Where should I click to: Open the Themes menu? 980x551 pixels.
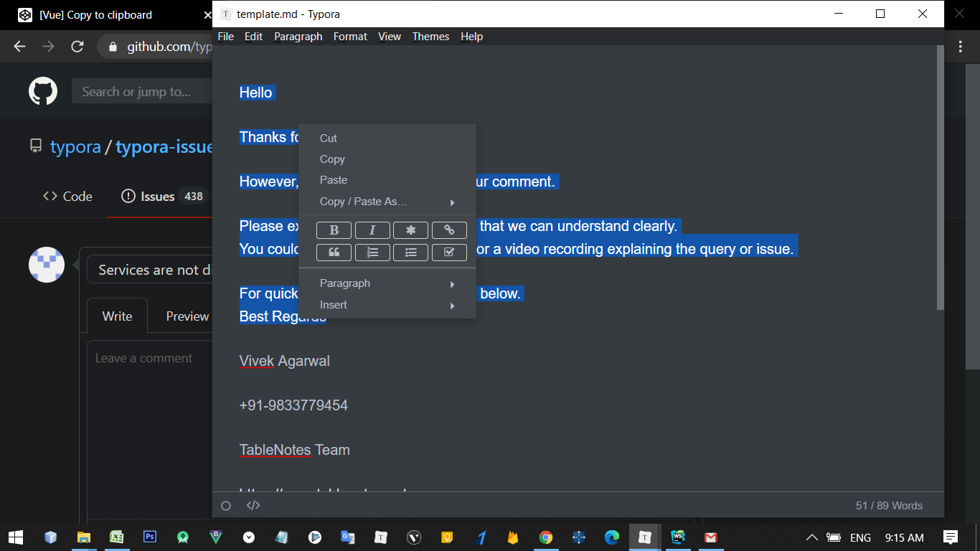tap(430, 36)
